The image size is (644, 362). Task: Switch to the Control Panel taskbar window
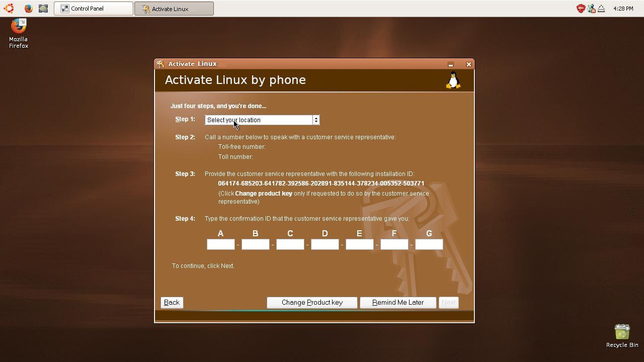(x=94, y=9)
